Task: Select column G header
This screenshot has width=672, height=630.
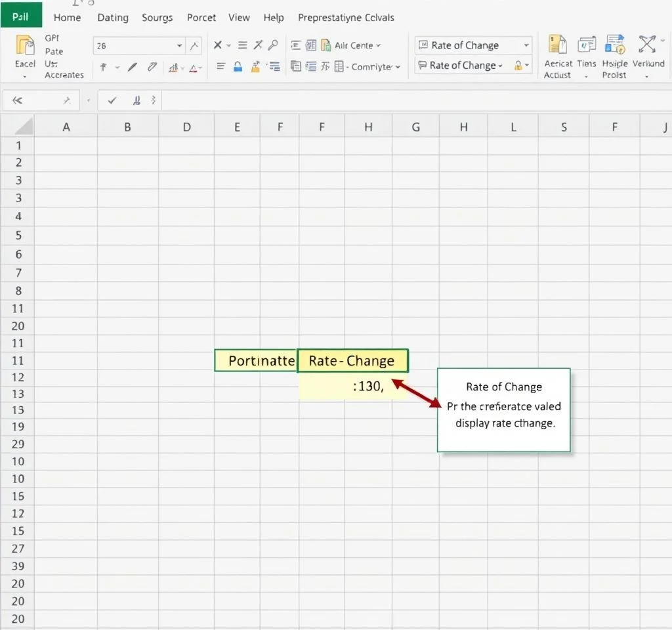Action: tap(415, 127)
